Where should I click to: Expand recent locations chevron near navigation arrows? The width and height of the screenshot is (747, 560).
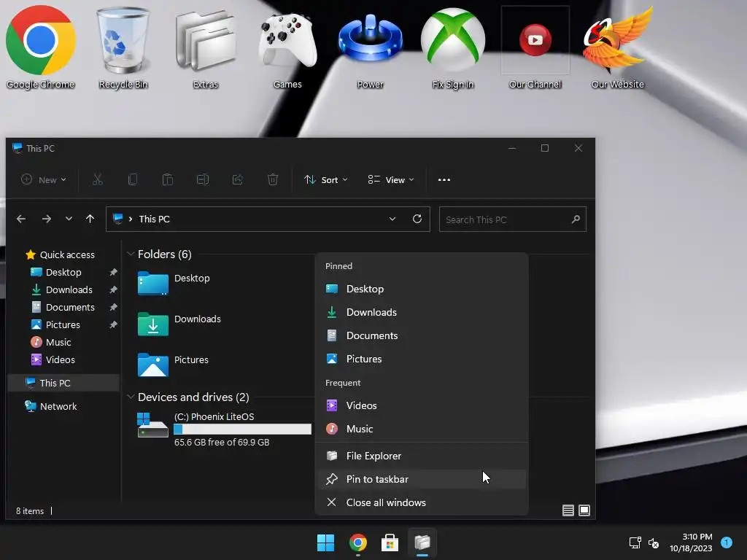tap(69, 219)
